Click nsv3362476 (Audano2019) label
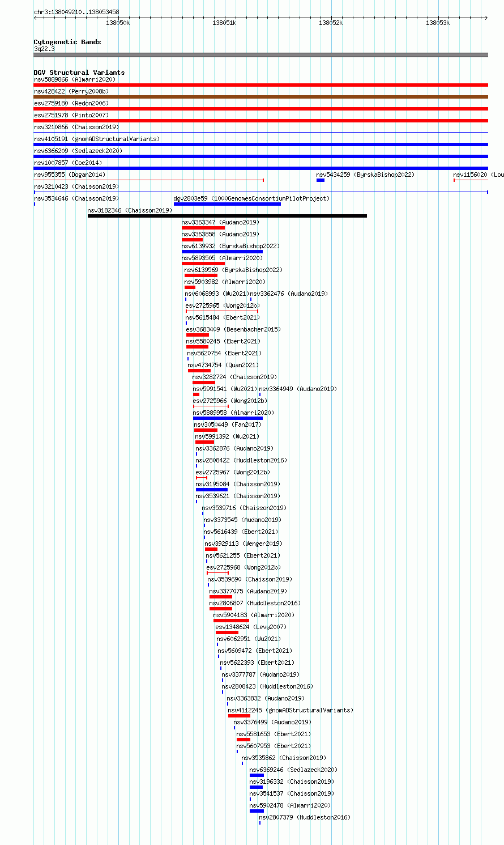 tap(289, 294)
